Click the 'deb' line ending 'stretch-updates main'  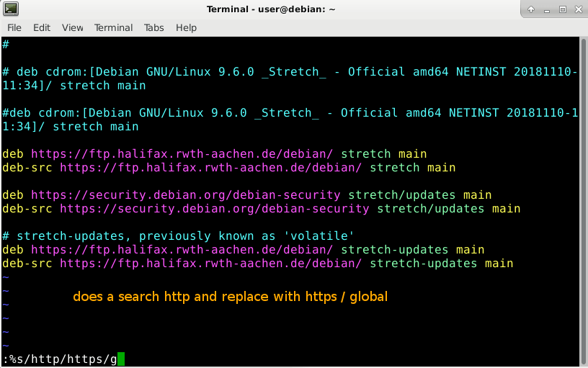click(244, 250)
